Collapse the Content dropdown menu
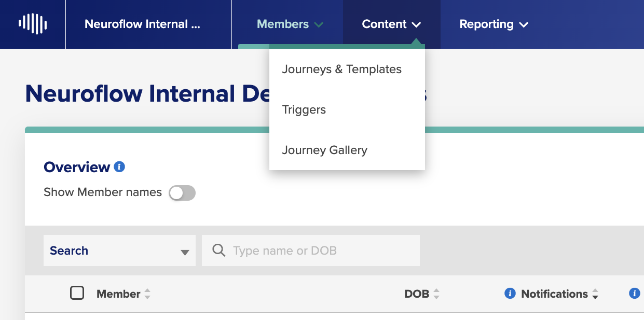The image size is (644, 320). coord(391,24)
